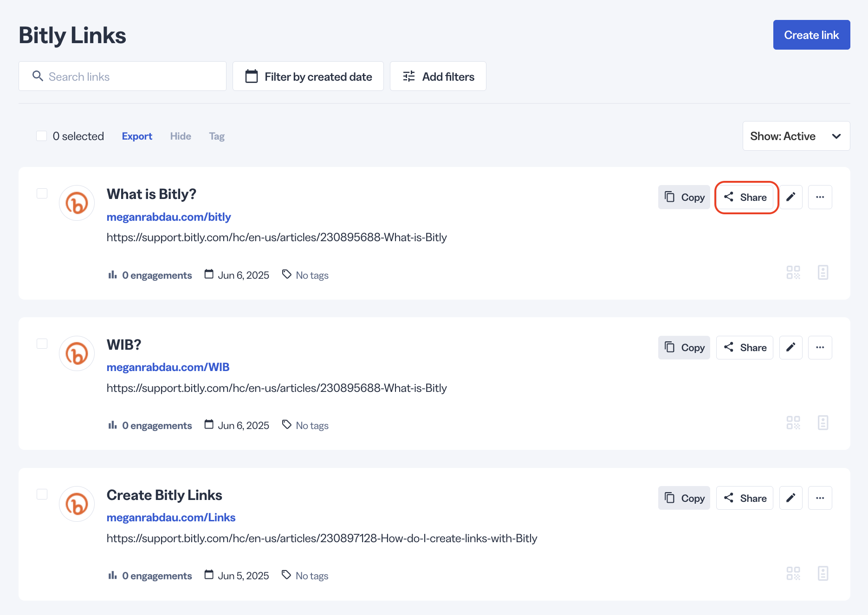This screenshot has height=615, width=868.
Task: Choose the Tag action
Action: coord(216,136)
